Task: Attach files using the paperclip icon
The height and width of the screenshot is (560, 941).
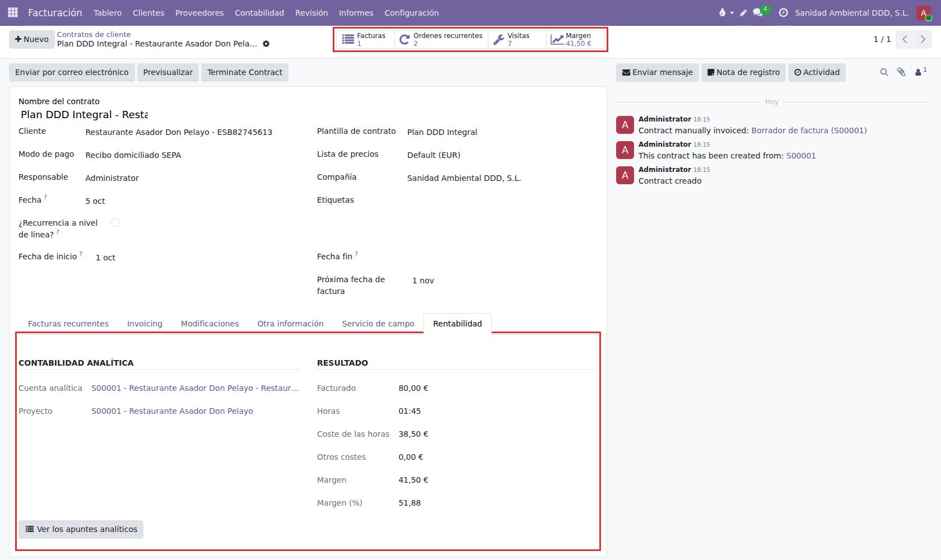Action: click(x=901, y=72)
